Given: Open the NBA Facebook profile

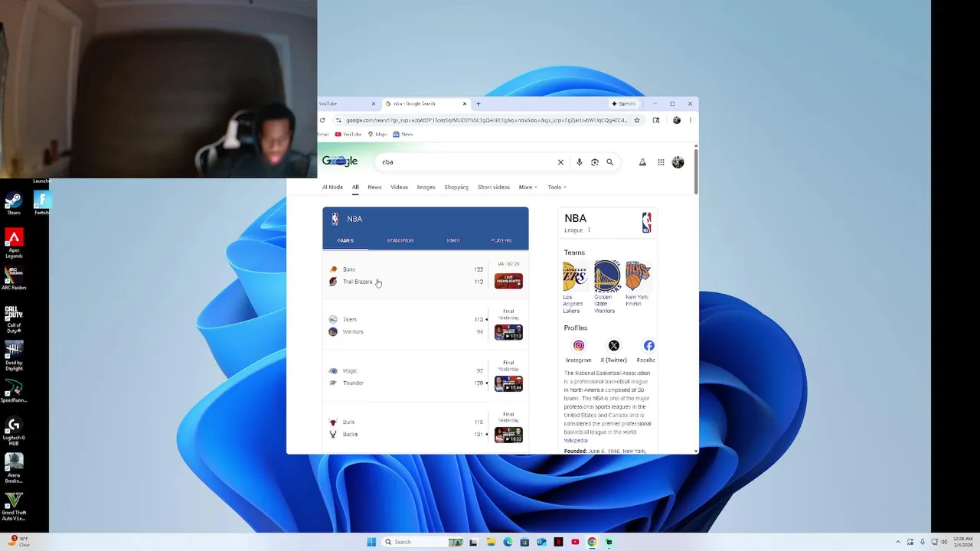Looking at the screenshot, I should [x=648, y=346].
